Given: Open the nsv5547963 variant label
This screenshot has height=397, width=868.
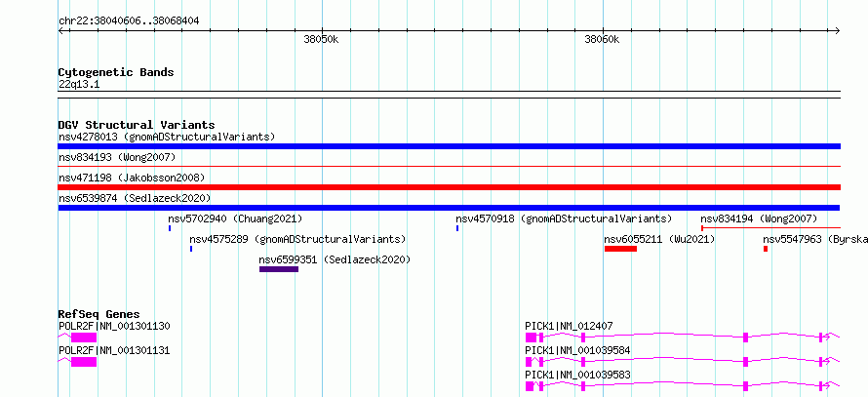Looking at the screenshot, I should [815, 239].
